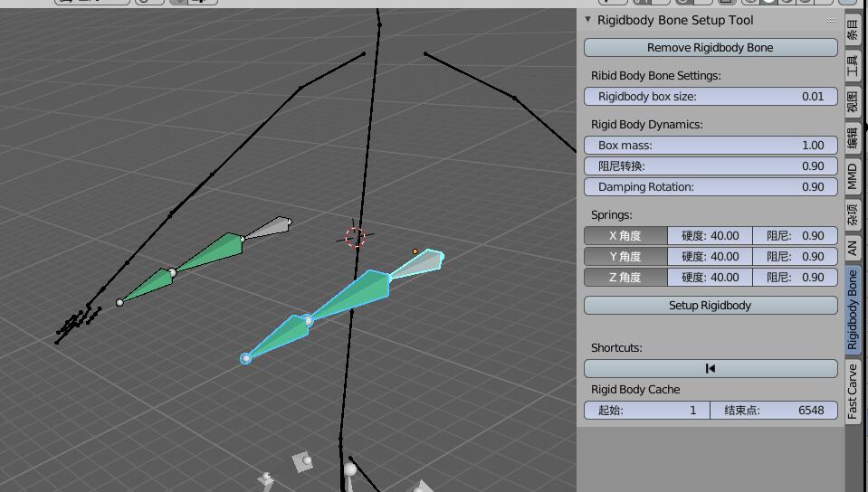
Task: Click the Rigidbody box size field
Action: 711,96
